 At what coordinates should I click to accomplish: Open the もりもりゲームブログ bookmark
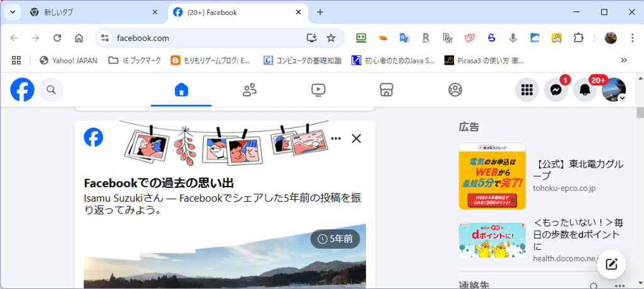pyautogui.click(x=210, y=61)
